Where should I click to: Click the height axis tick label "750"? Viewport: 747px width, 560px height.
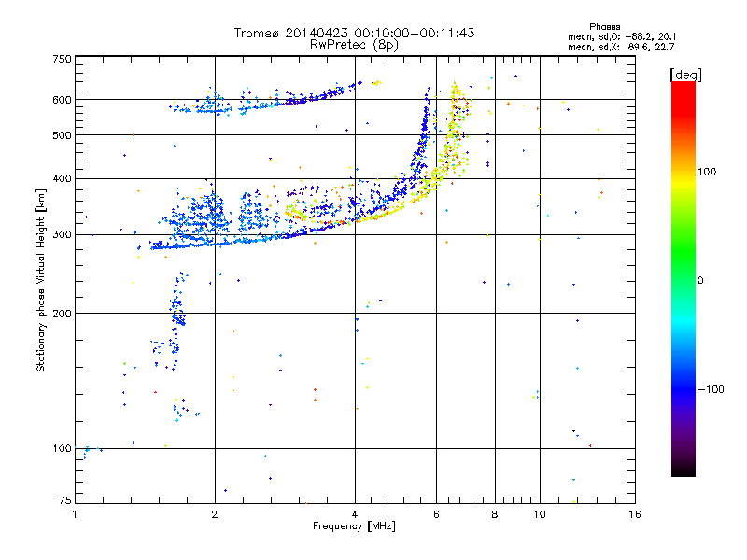point(62,59)
